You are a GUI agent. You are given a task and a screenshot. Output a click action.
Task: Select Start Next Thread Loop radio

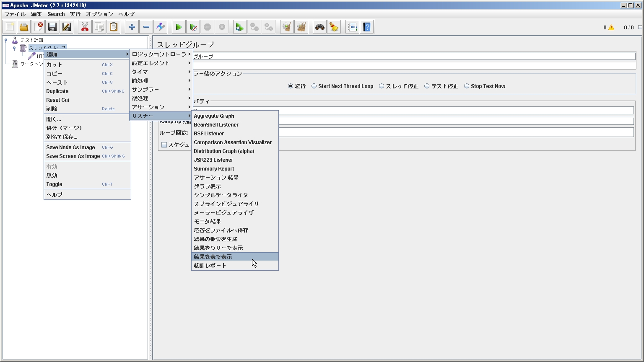314,86
